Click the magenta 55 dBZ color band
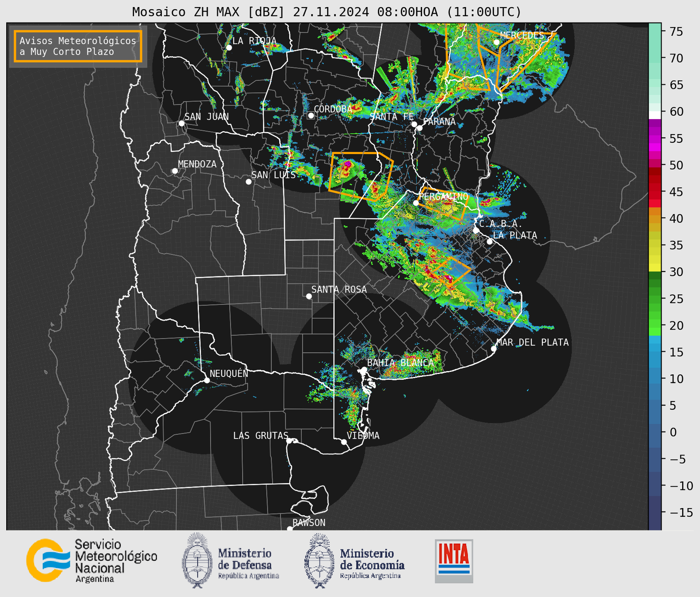 click(655, 138)
